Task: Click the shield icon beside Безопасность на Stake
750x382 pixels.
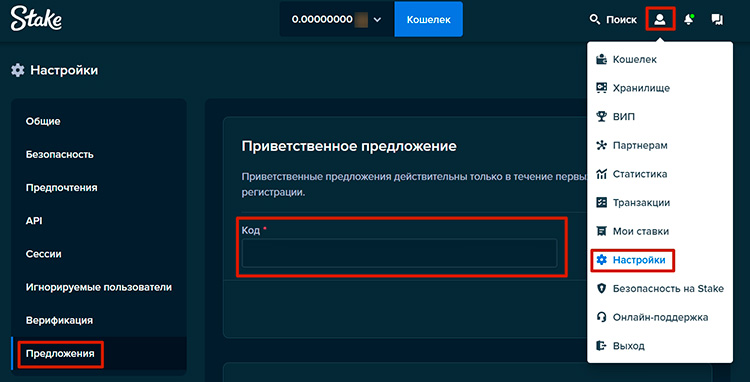Action: click(x=601, y=289)
